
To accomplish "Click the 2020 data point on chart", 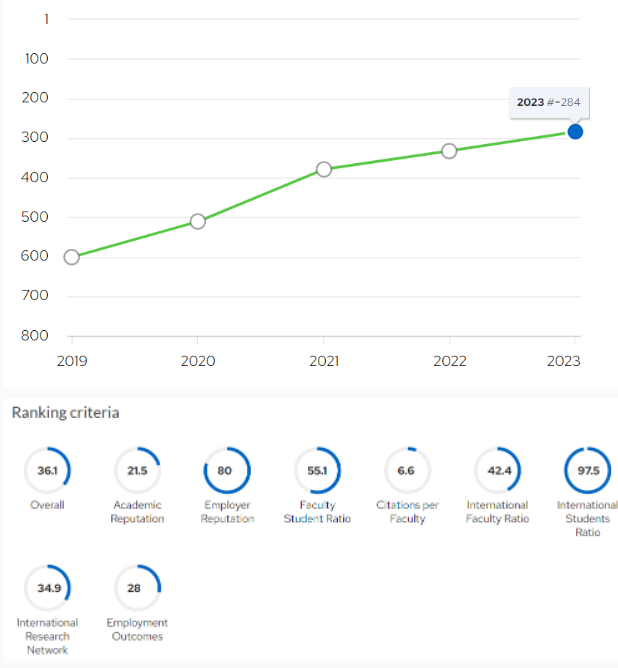I will pos(198,222).
